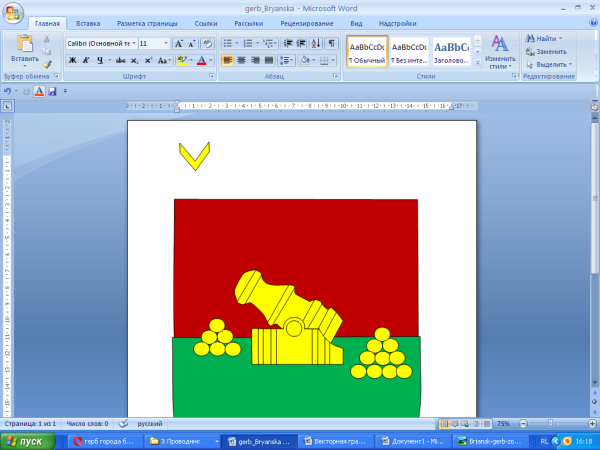Toggle bold formatting
The height and width of the screenshot is (450, 600).
(x=73, y=60)
